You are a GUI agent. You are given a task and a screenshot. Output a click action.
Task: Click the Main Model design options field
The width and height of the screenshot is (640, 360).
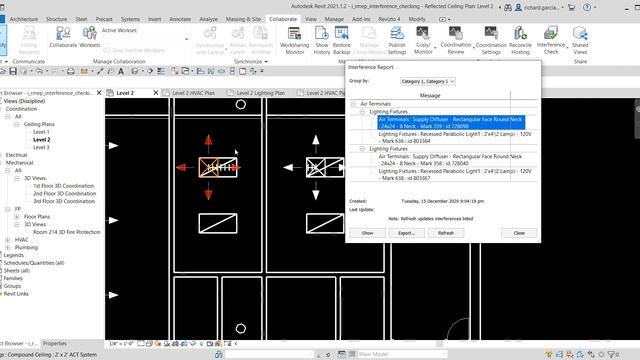click(x=402, y=354)
